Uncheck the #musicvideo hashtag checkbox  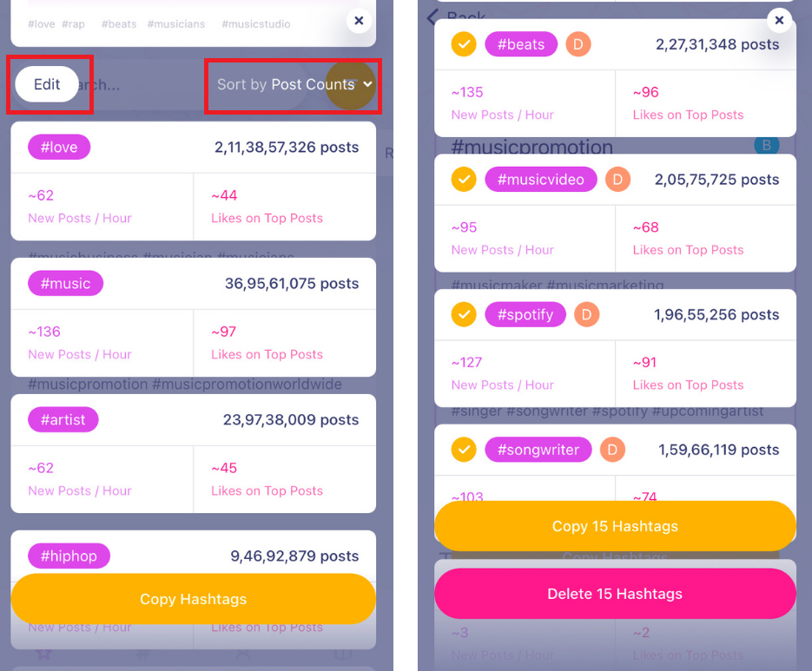click(x=465, y=180)
